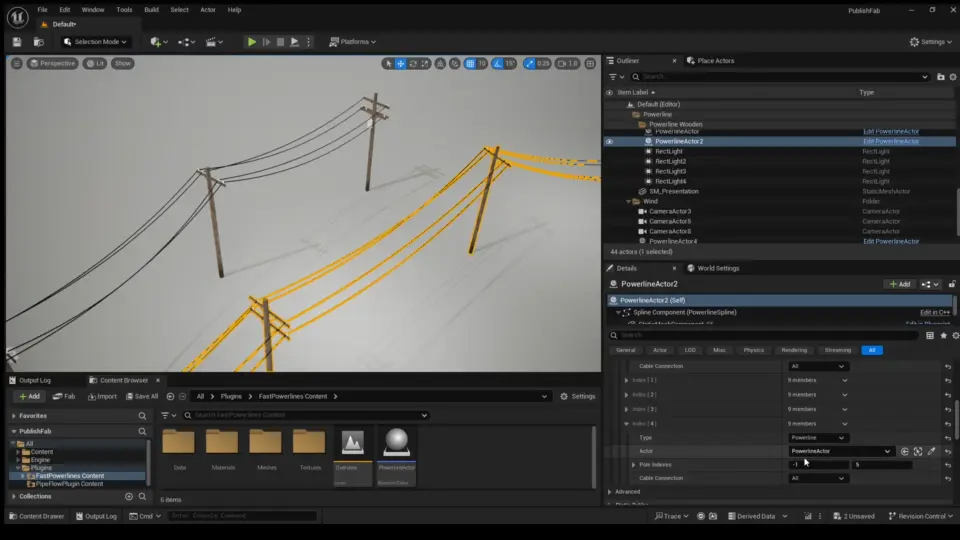960x540 pixels.
Task: Open the Build menu
Action: point(151,9)
